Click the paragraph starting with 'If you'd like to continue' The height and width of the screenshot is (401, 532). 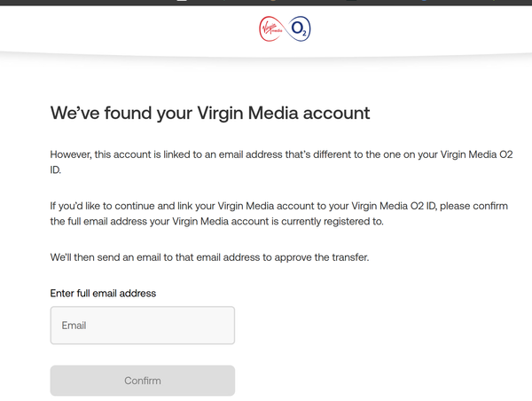(x=279, y=214)
